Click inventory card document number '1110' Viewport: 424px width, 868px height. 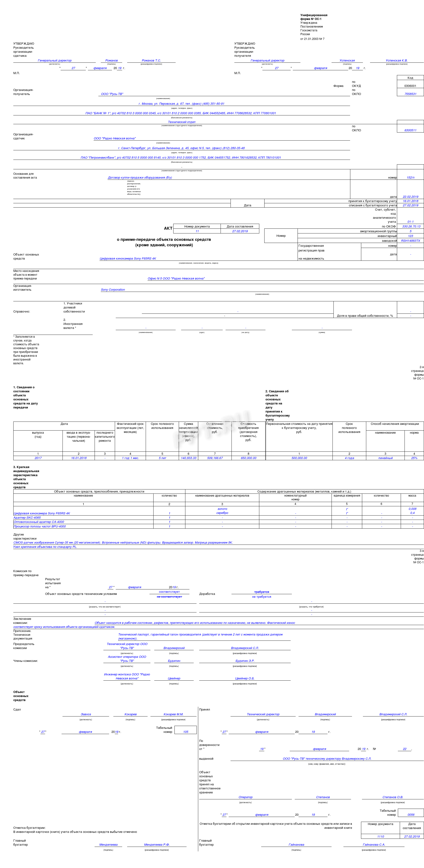tap(381, 837)
